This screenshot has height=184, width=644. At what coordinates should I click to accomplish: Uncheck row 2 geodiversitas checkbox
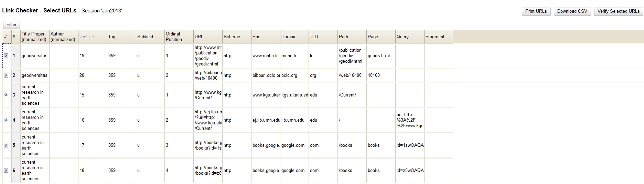pyautogui.click(x=6, y=75)
